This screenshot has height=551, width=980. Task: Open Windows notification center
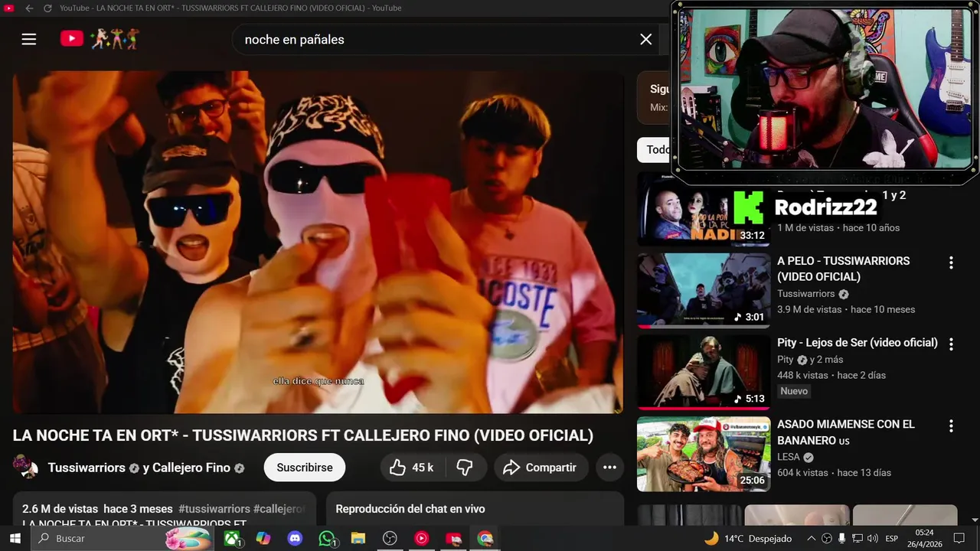click(x=959, y=539)
